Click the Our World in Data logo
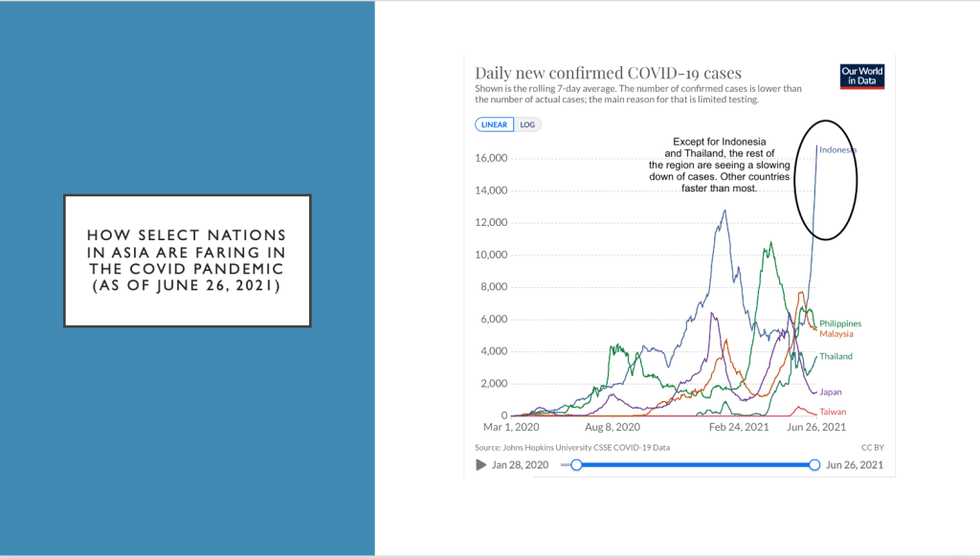 tap(861, 76)
